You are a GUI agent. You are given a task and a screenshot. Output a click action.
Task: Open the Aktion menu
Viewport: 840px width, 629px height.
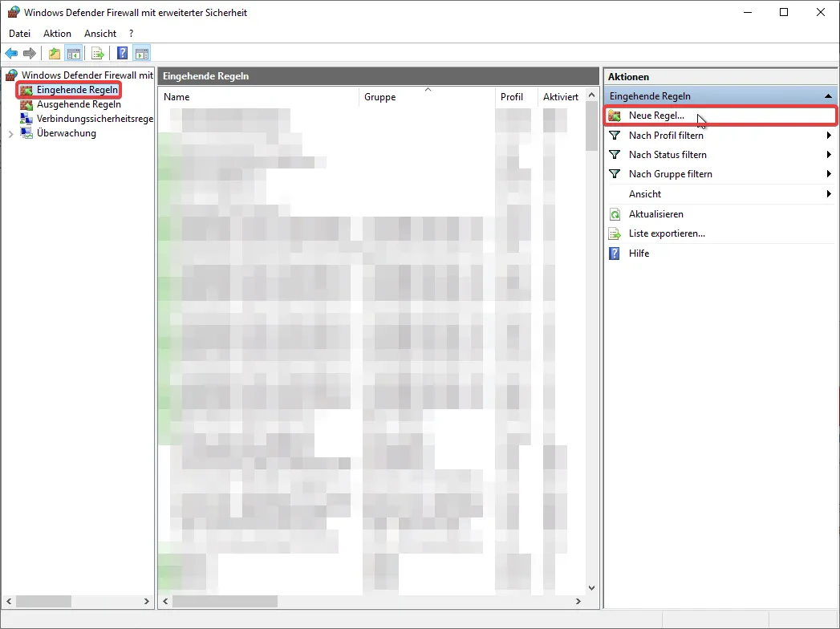(57, 33)
